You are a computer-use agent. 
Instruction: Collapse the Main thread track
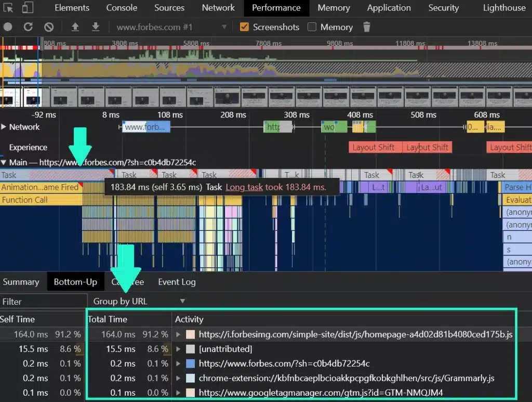pyautogui.click(x=4, y=162)
